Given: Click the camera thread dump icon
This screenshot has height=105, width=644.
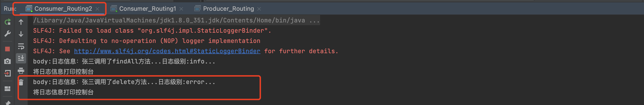Looking at the screenshot, I should point(7,61).
